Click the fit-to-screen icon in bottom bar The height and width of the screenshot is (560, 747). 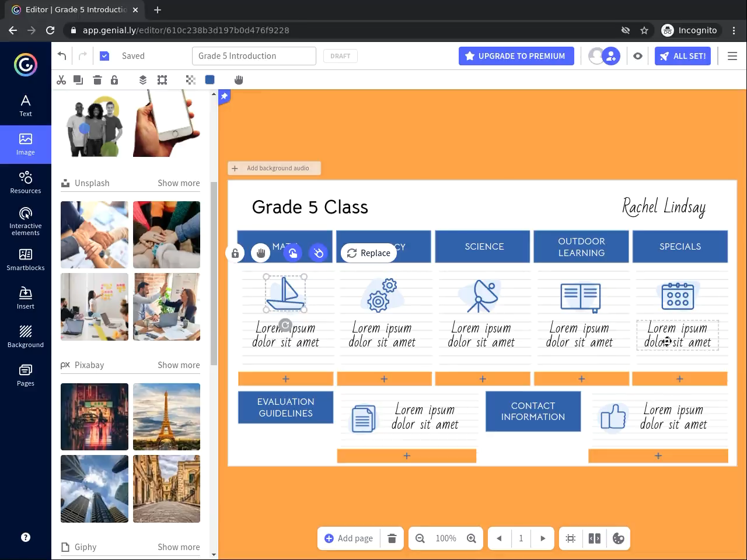[x=571, y=538]
